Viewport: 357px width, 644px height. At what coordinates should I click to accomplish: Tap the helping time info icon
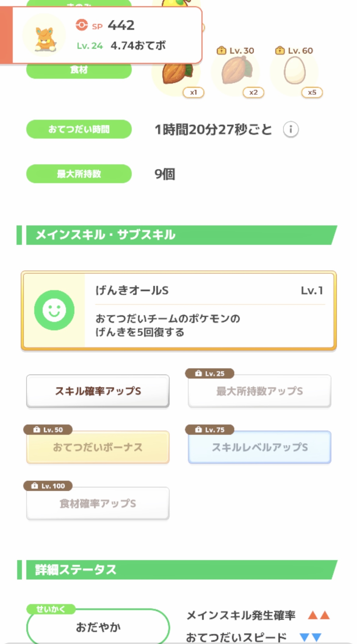click(x=290, y=130)
